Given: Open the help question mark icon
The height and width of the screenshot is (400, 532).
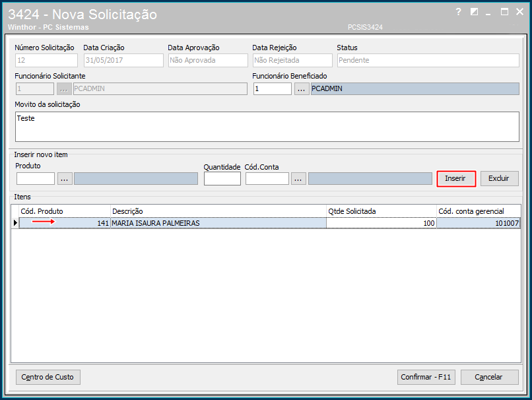Looking at the screenshot, I should tap(458, 12).
